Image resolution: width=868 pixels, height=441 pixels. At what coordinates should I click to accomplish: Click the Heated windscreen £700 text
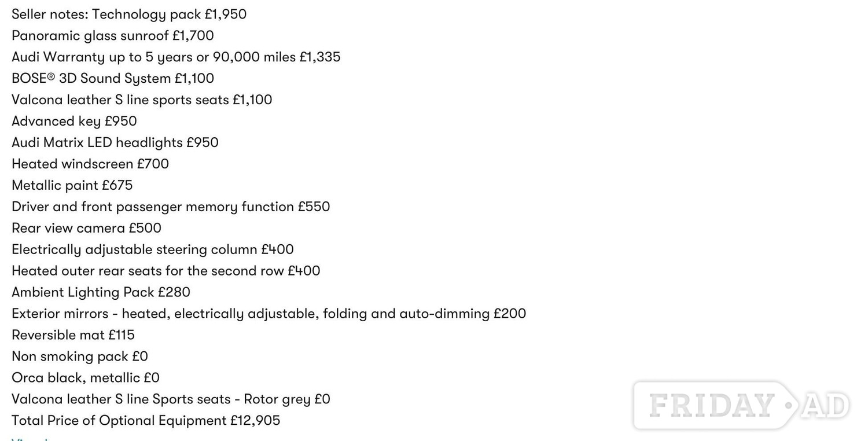click(90, 164)
